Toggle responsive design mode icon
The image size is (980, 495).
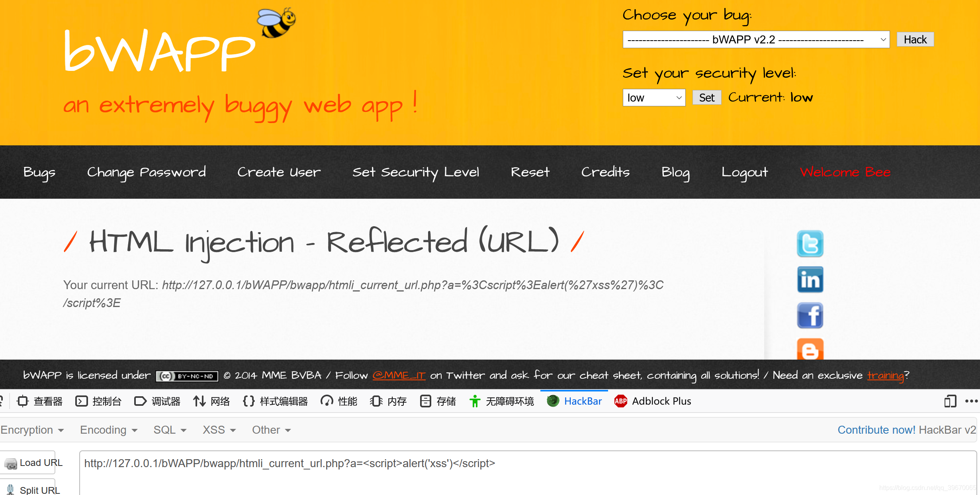[x=950, y=401]
